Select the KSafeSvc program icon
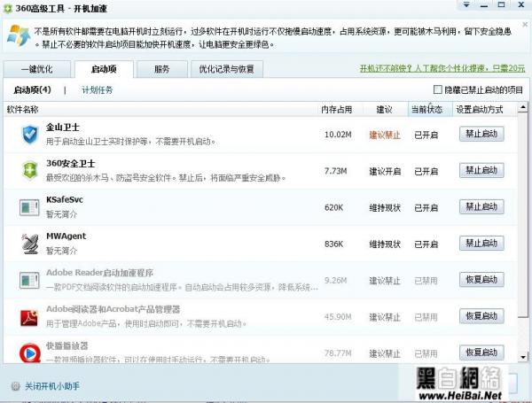Screen dimensions: 532x403 (x=29, y=207)
